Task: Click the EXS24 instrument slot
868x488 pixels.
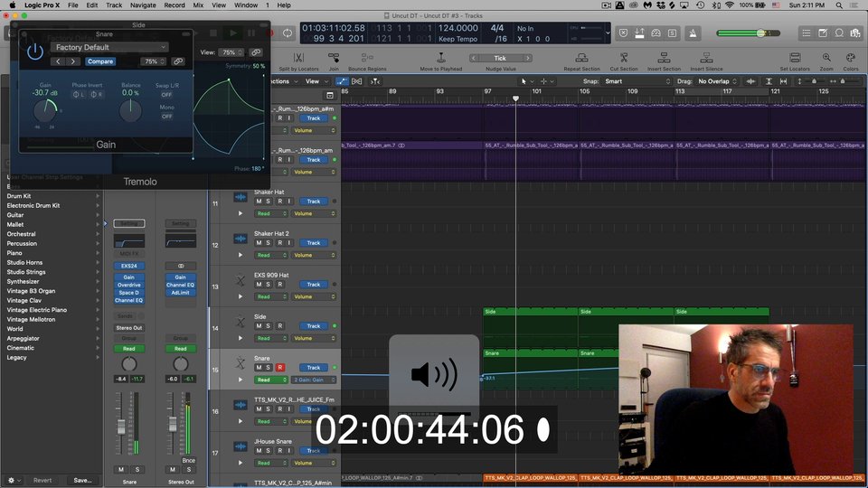Action: 129,266
